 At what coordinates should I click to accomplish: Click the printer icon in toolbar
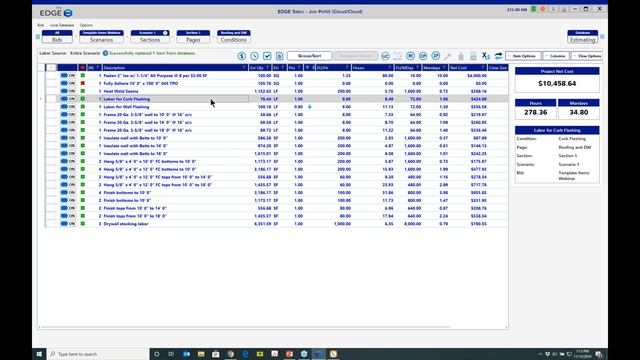473,56
